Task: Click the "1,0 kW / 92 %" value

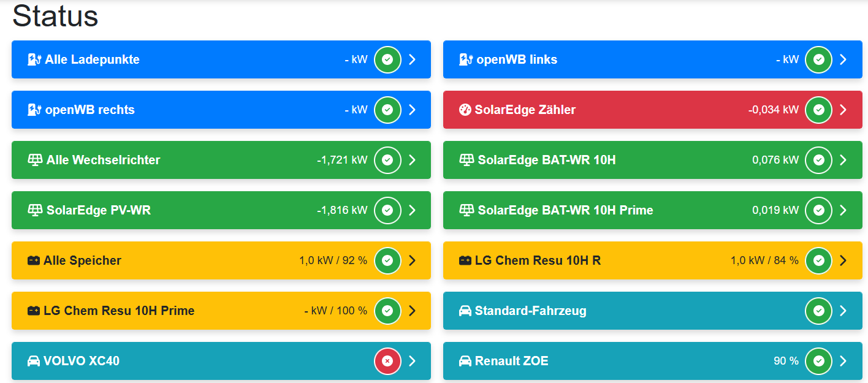Action: coord(333,260)
